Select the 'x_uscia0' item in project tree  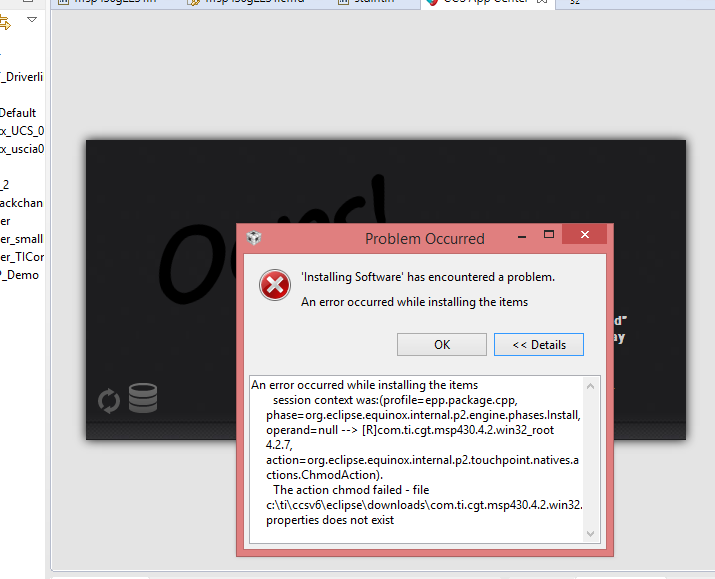pos(22,149)
